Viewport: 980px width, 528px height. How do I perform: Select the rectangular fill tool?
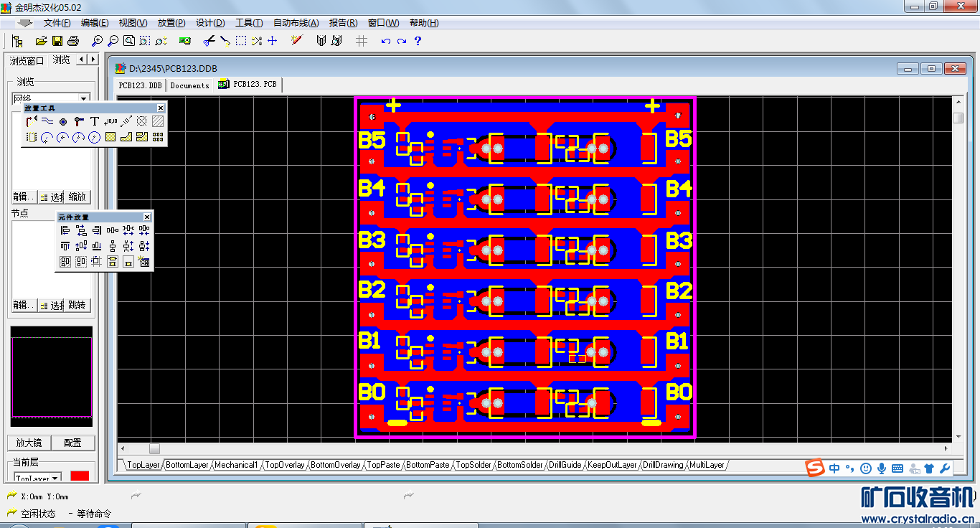pos(110,137)
